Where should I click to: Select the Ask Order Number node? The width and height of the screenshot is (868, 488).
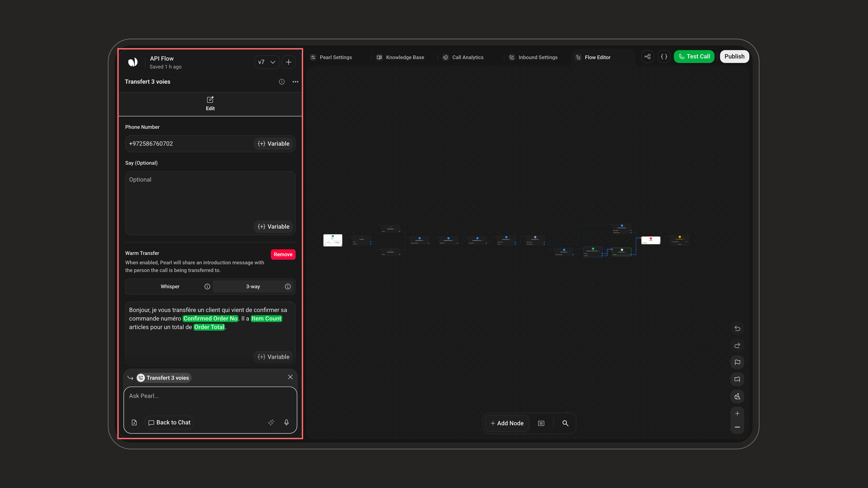(x=420, y=240)
